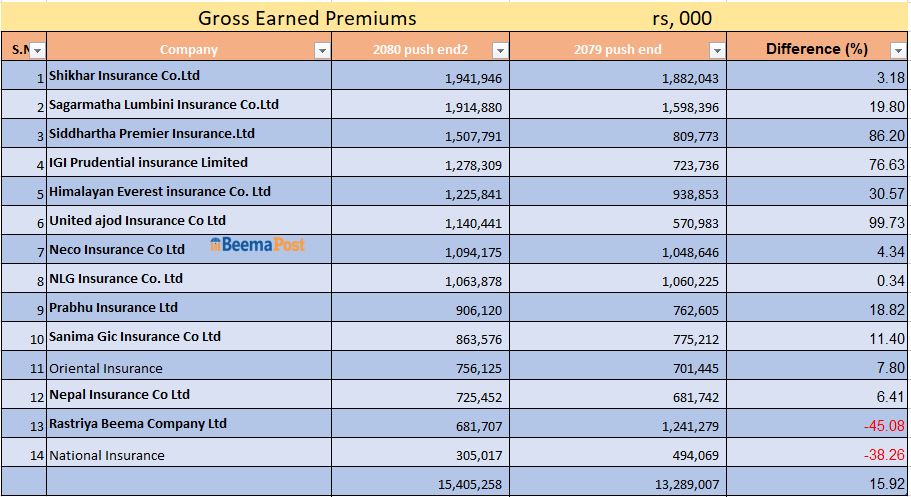Expand the 2080 push end2 filter arrow
Viewport: 911px width, 497px height.
coord(500,50)
